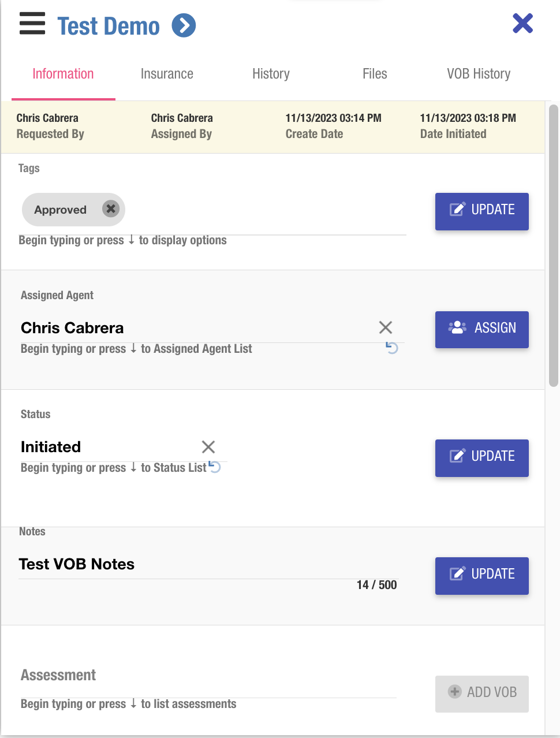This screenshot has height=738, width=560.
Task: Open the History tab
Action: [271, 74]
